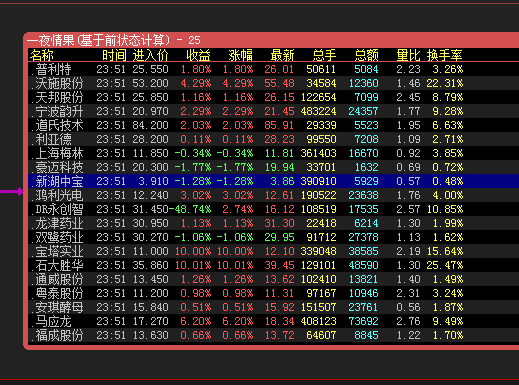Click the -1.77% return of 豪迈科技
The width and height of the screenshot is (519, 385).
pos(193,167)
